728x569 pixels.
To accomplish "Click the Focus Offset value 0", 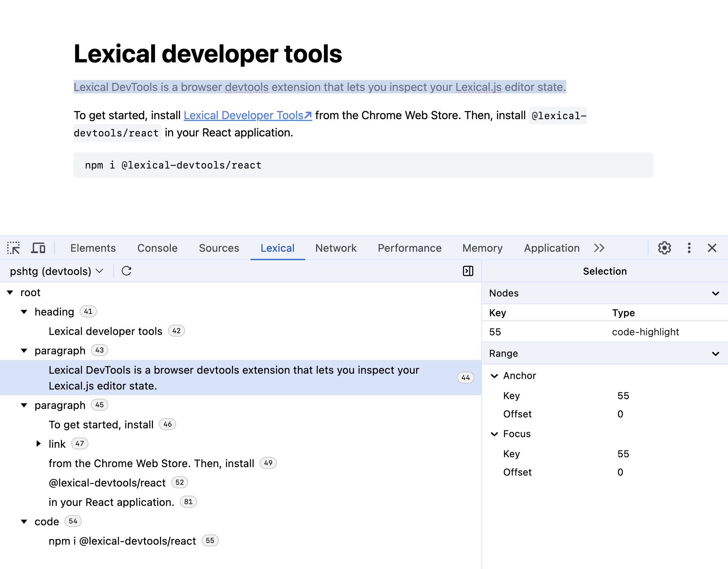I will coord(620,472).
